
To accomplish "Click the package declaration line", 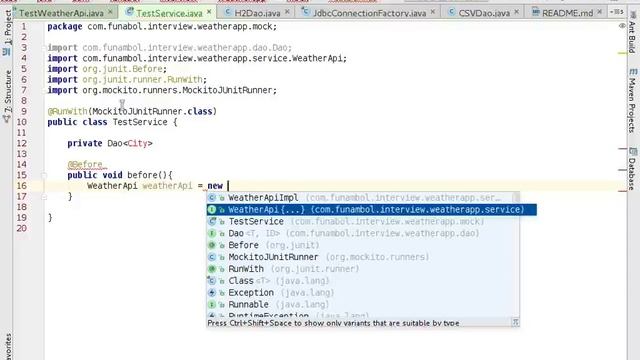I will pos(162,27).
